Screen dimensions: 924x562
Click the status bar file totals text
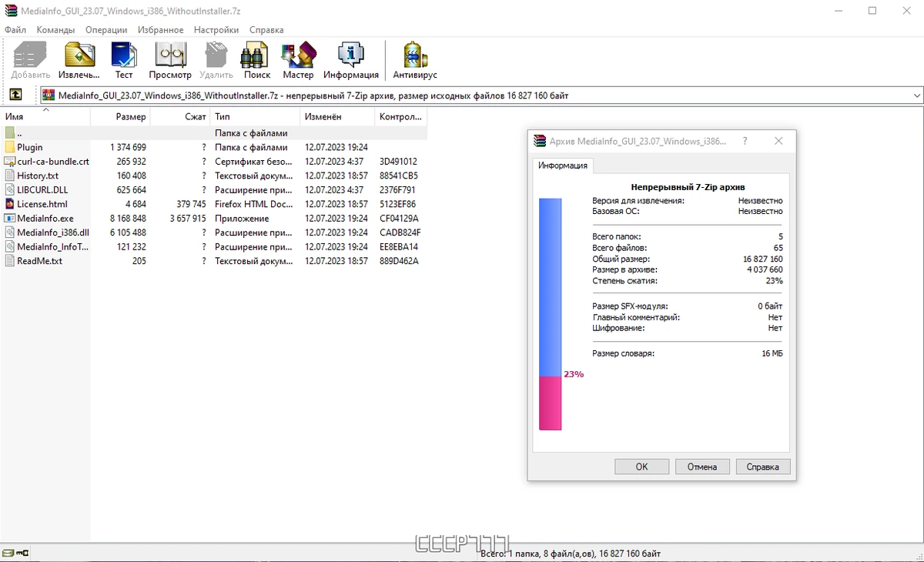[x=571, y=554]
